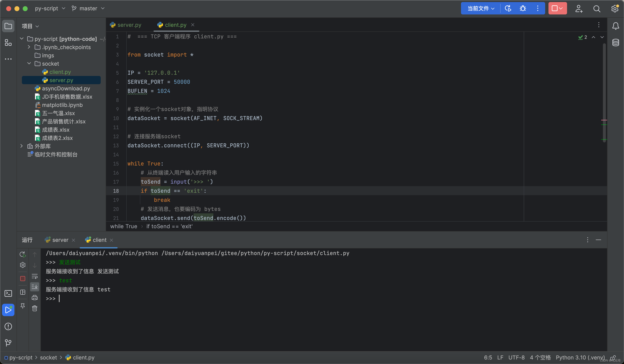The height and width of the screenshot is (364, 624).
Task: Open the Project tool window folder icon
Action: [8, 26]
